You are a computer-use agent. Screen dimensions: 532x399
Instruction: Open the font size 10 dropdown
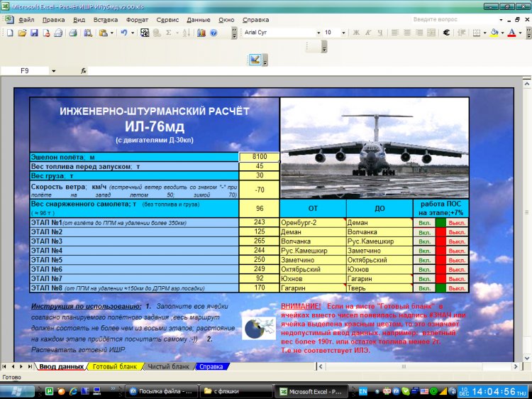click(343, 33)
